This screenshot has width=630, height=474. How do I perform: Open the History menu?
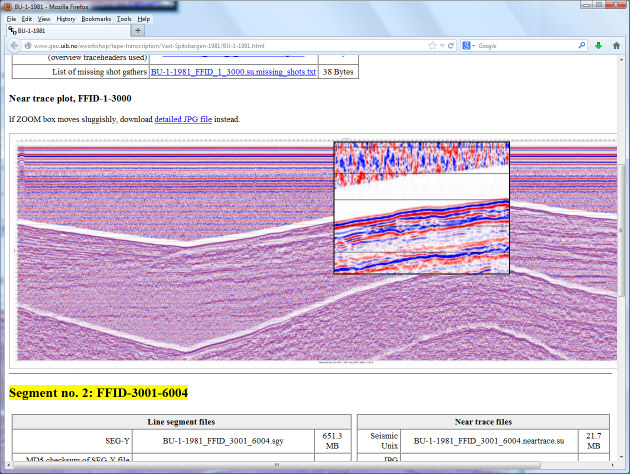(65, 18)
